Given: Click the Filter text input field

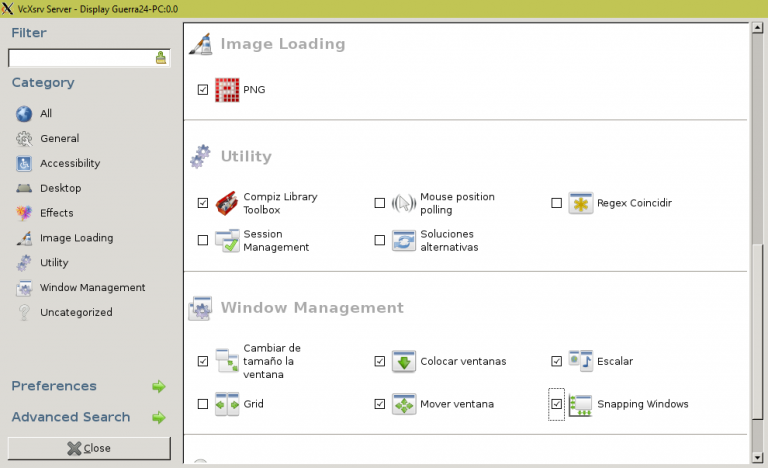Looking at the screenshot, I should tap(81, 58).
